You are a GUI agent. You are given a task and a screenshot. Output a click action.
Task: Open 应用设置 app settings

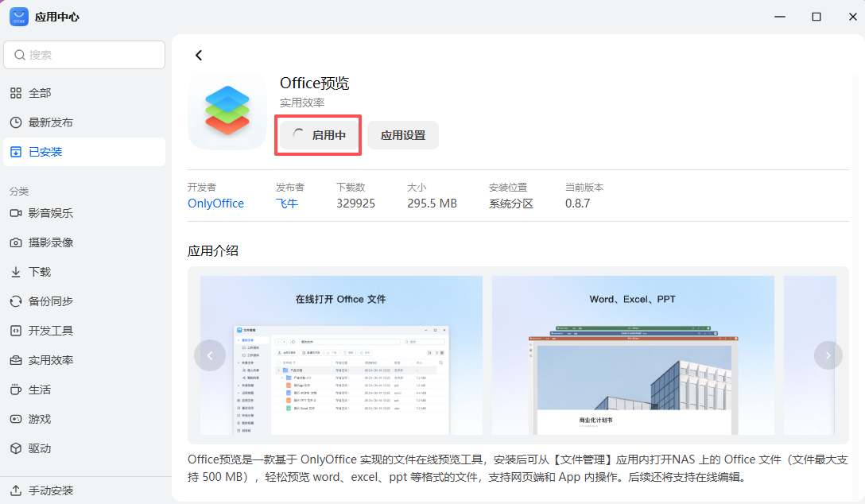(403, 135)
